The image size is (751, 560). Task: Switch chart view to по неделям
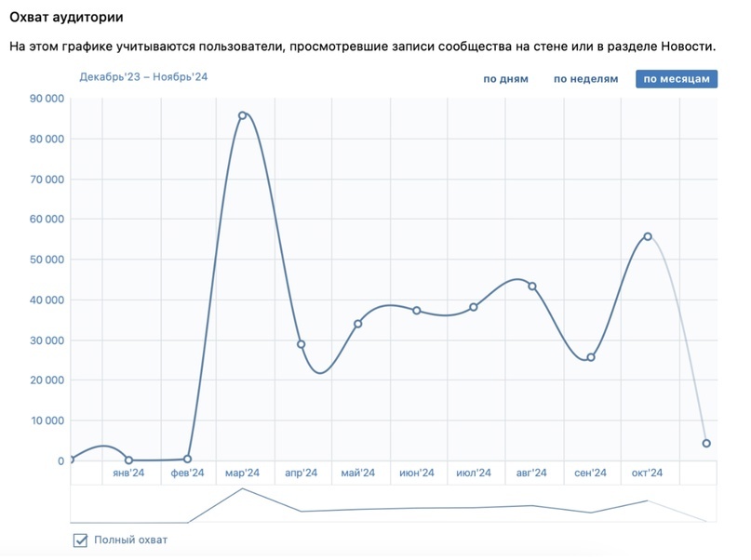pos(585,79)
